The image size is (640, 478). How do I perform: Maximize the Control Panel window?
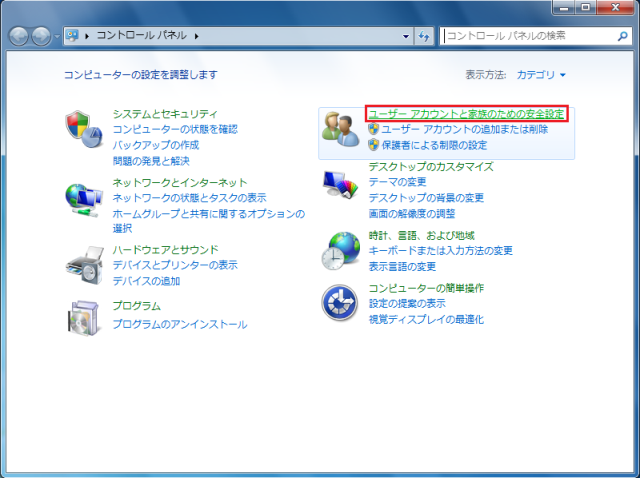[x=585, y=7]
